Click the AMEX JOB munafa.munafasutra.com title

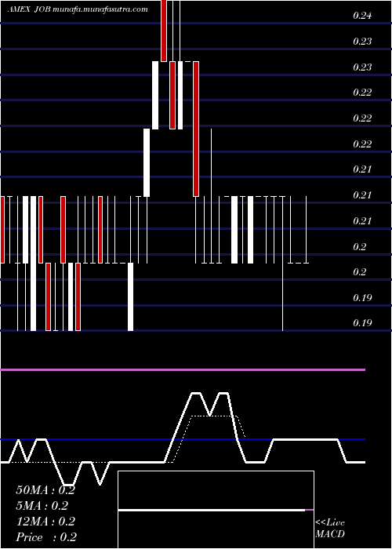(78, 9)
